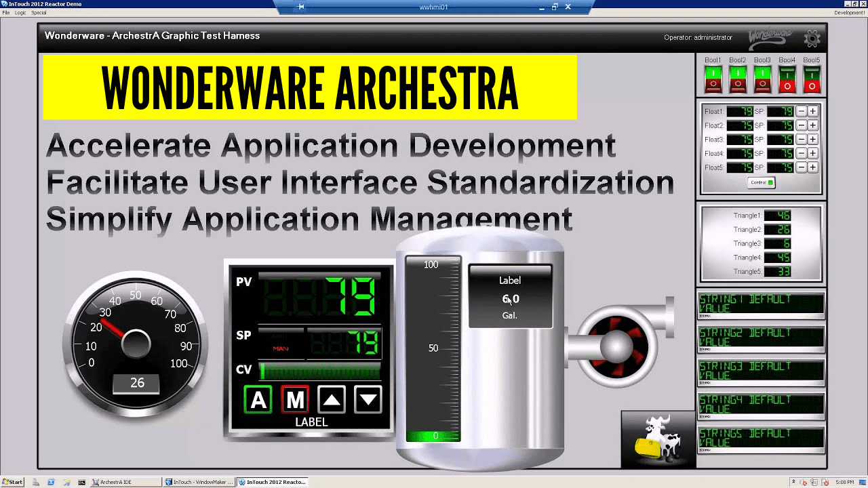Image resolution: width=868 pixels, height=488 pixels.
Task: Increase Float1 setpoint with plus button
Action: coord(812,111)
